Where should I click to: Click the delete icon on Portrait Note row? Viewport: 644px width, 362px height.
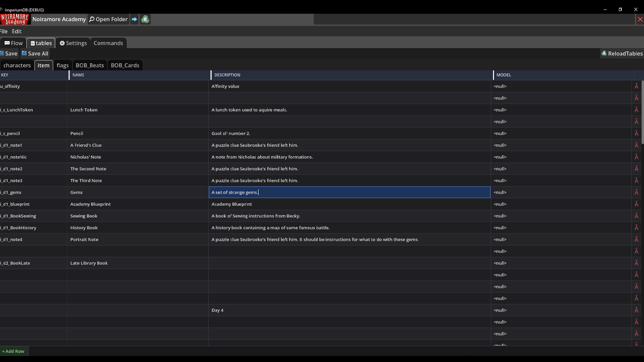(636, 239)
